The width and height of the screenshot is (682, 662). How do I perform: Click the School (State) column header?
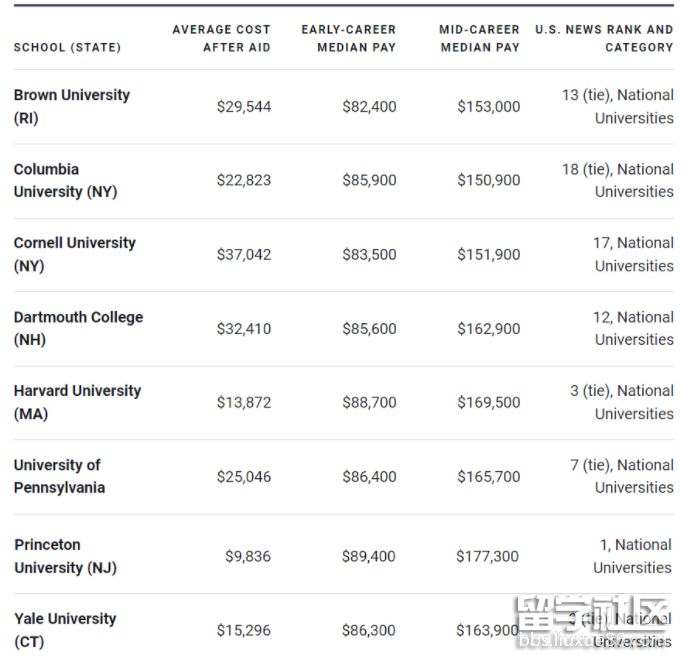pyautogui.click(x=67, y=47)
